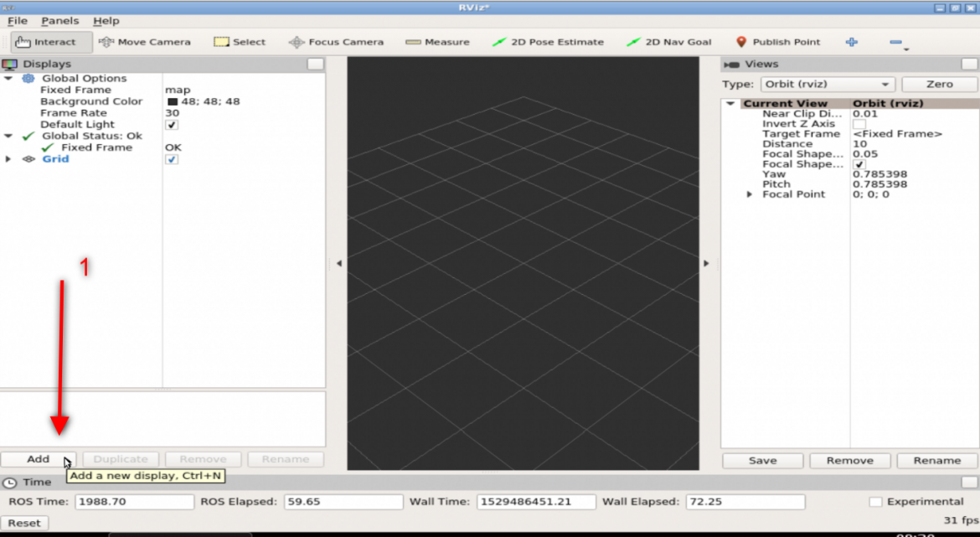The width and height of the screenshot is (980, 537).
Task: Open the view Type dropdown
Action: click(x=828, y=84)
